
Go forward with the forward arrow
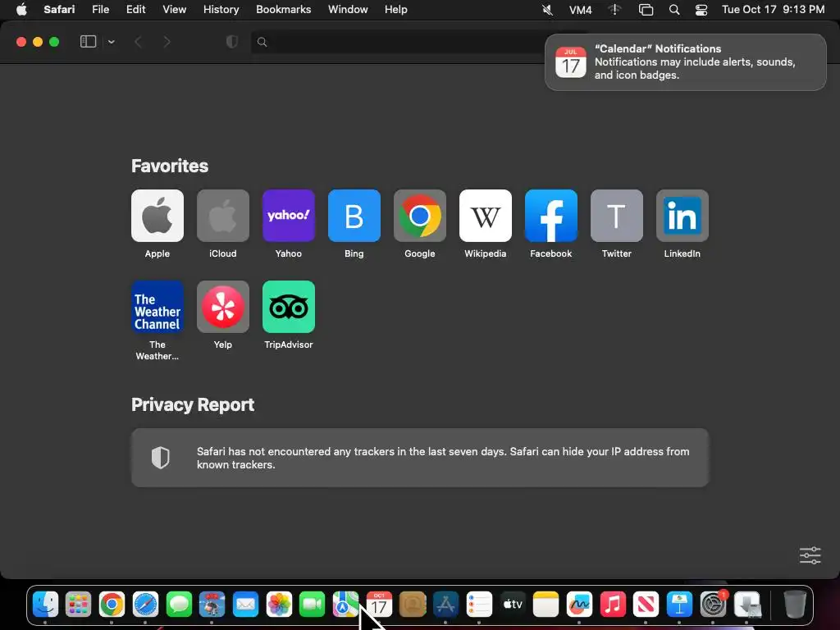coord(167,42)
